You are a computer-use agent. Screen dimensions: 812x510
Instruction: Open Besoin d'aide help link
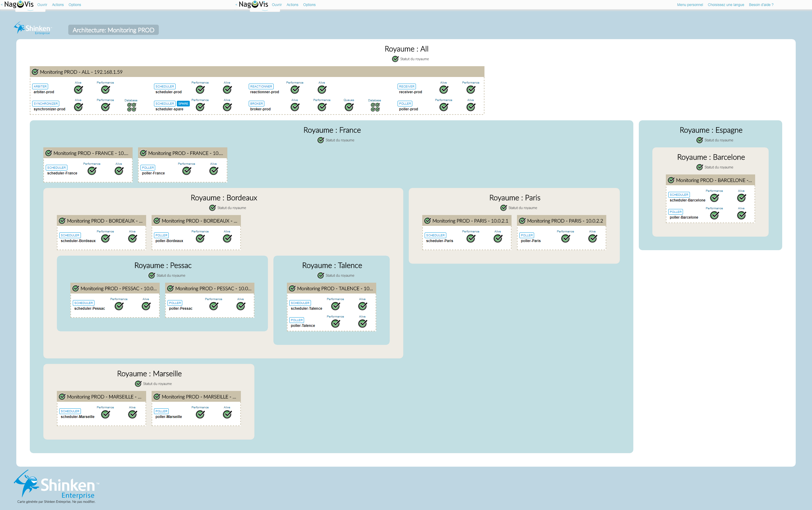761,5
